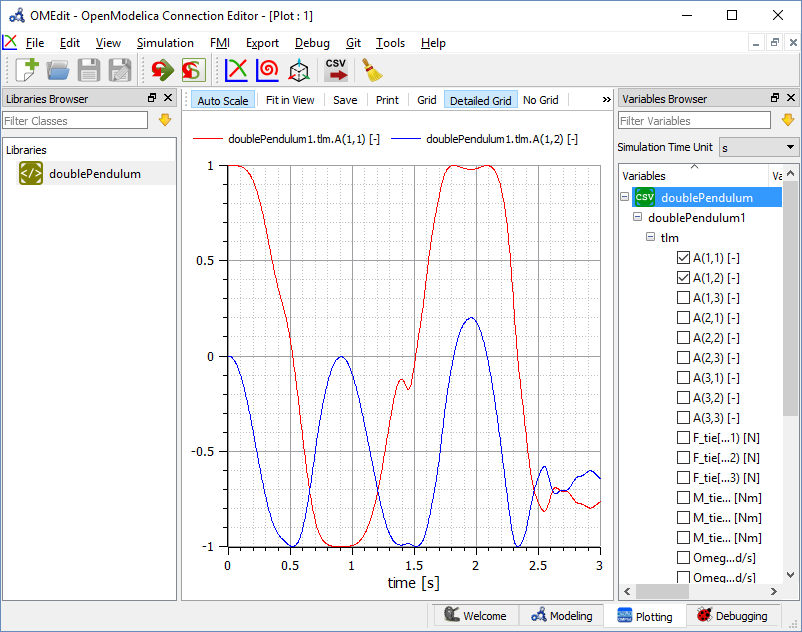
Task: Create a new parametric plot window
Action: (x=267, y=70)
